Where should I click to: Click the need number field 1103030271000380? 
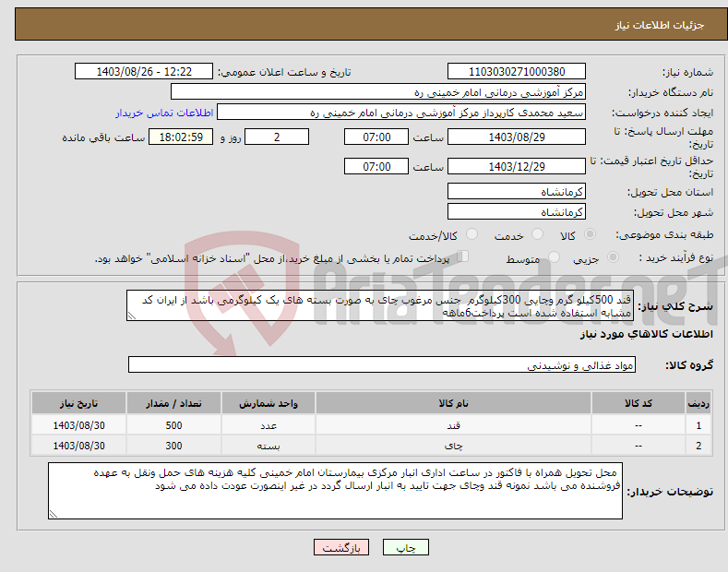click(517, 72)
